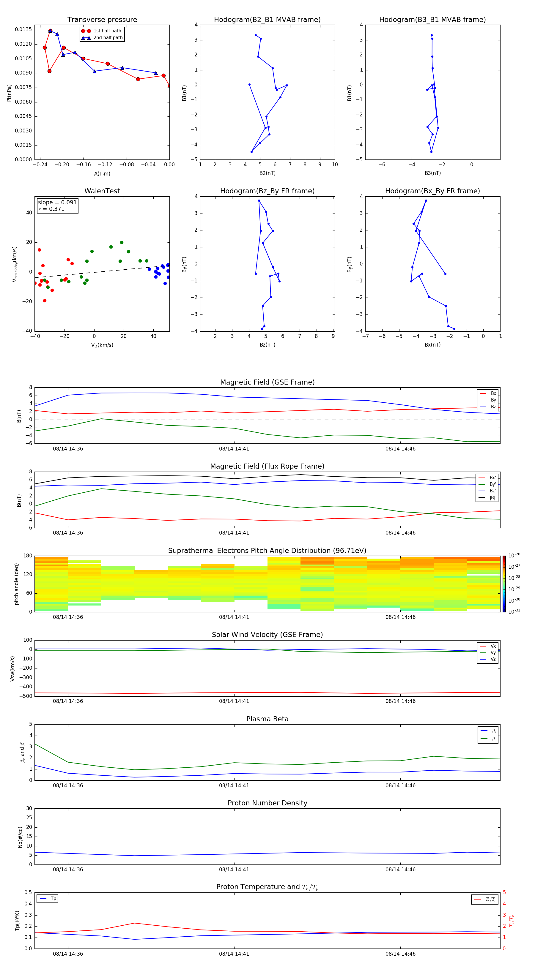Select the '|B|' legend entry

487,498
